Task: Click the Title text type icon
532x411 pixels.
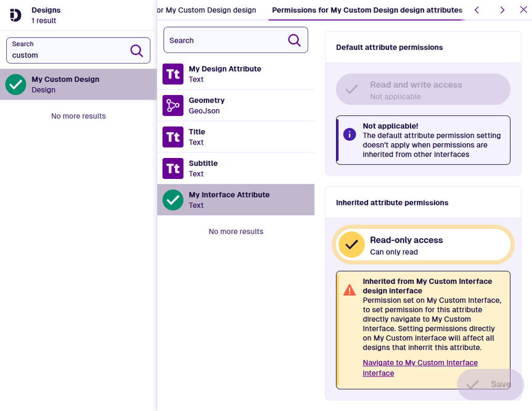Action: [x=173, y=137]
